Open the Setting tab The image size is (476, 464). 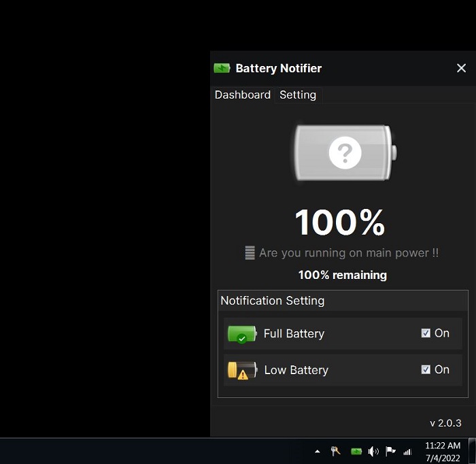pyautogui.click(x=298, y=95)
